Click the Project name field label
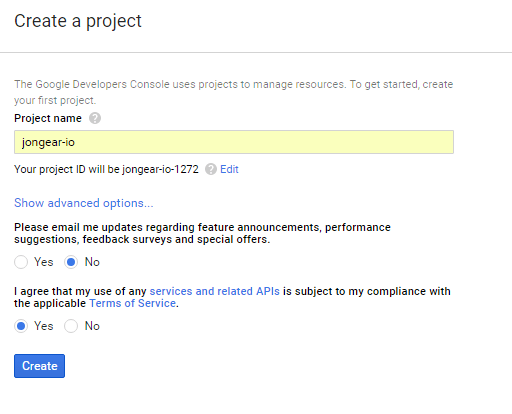Image resolution: width=512 pixels, height=414 pixels. (x=48, y=118)
